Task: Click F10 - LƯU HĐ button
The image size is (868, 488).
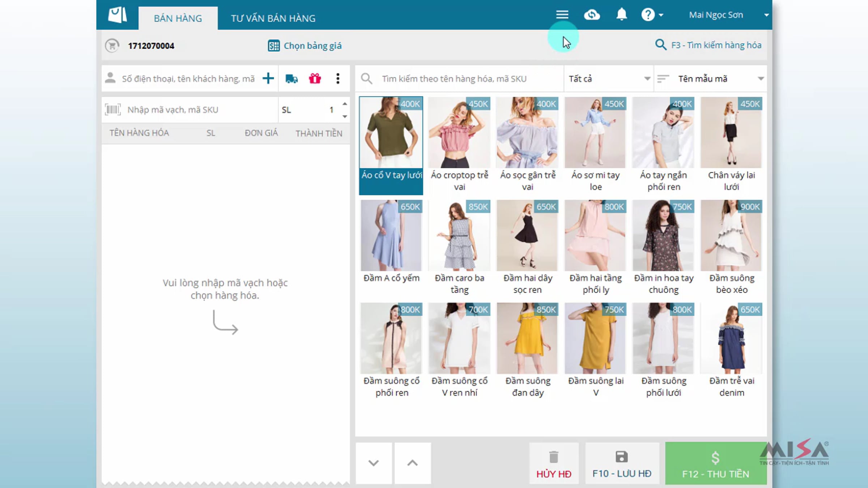Action: click(x=622, y=463)
